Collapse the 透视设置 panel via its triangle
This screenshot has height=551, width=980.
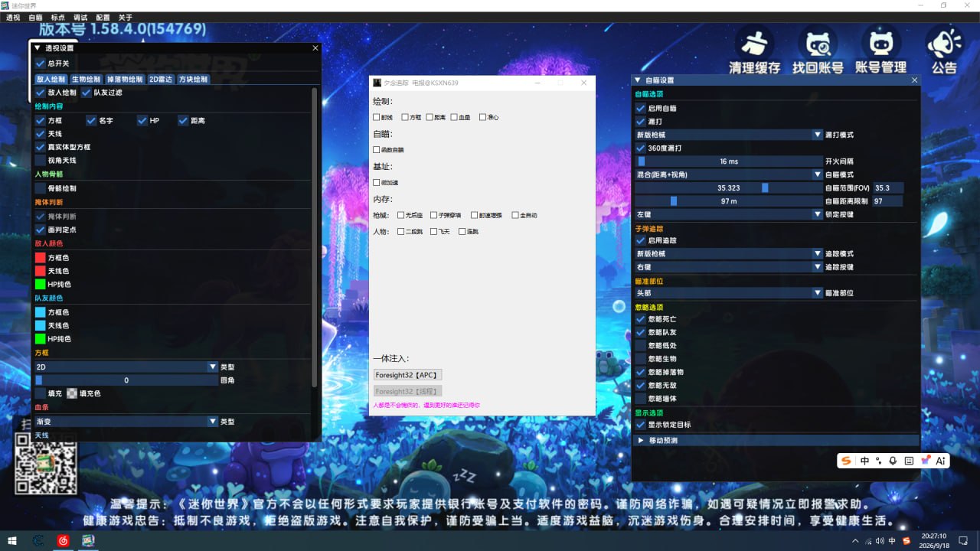click(x=37, y=47)
